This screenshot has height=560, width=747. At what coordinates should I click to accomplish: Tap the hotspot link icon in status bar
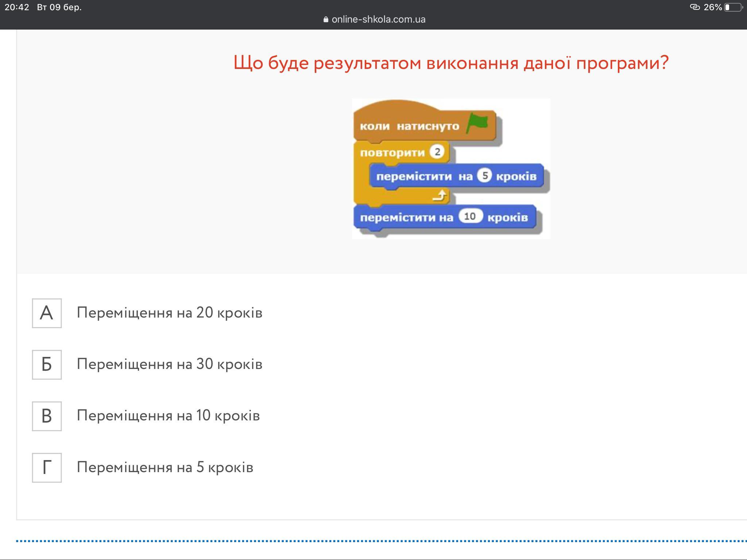point(695,7)
